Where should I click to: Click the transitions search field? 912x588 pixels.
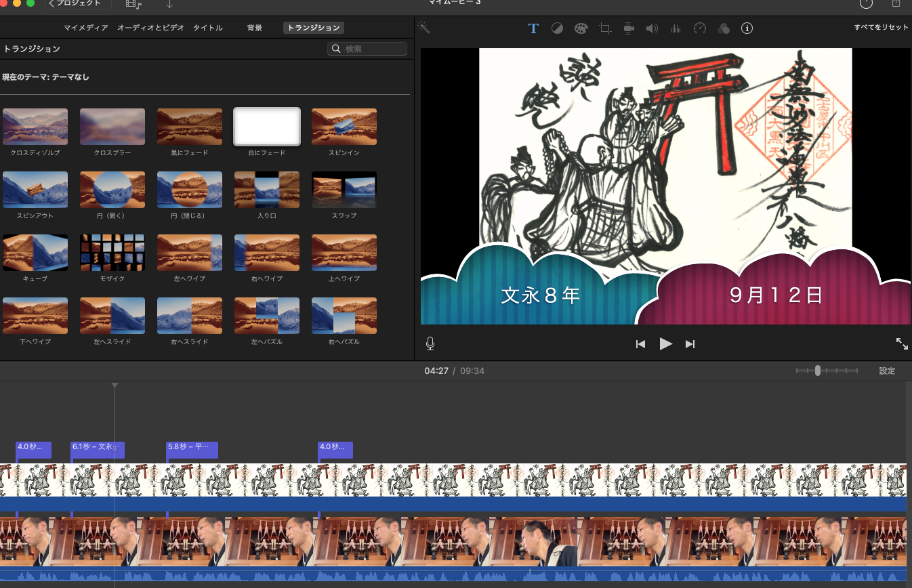[x=367, y=49]
